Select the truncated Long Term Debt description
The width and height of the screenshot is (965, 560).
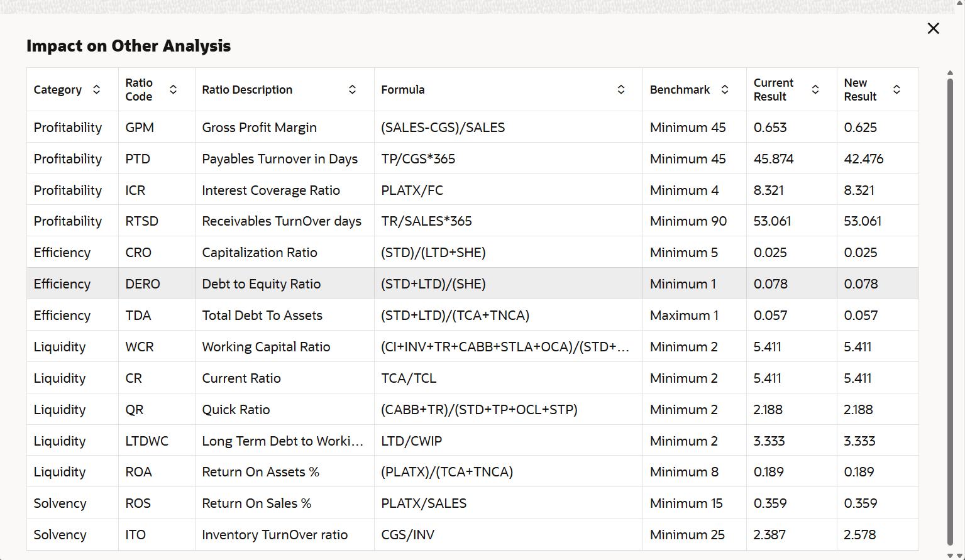click(x=283, y=441)
